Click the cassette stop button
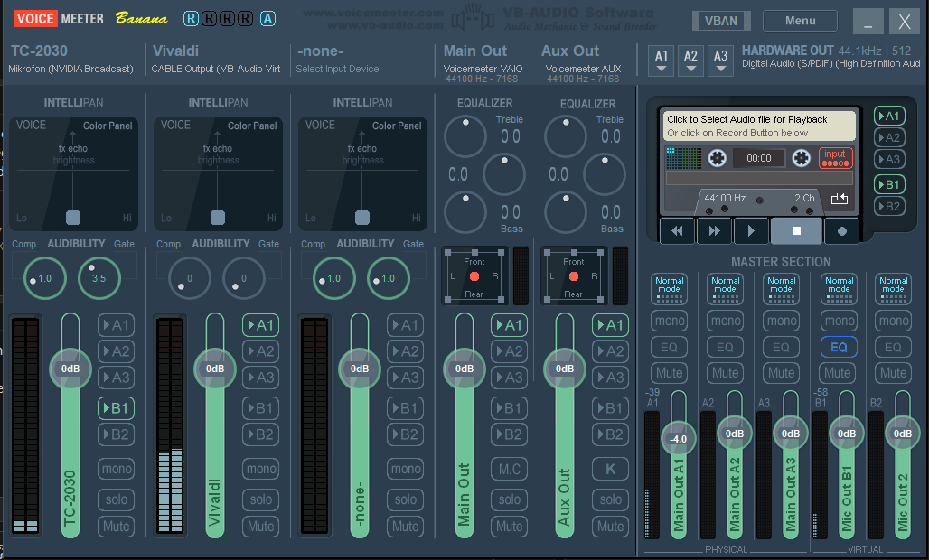The image size is (929, 560). (796, 231)
